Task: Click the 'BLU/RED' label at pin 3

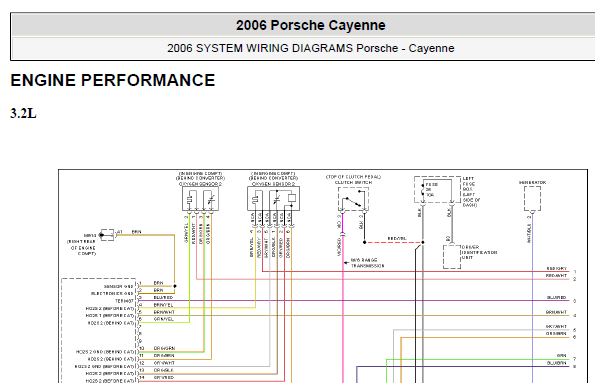Action: pyautogui.click(x=164, y=298)
